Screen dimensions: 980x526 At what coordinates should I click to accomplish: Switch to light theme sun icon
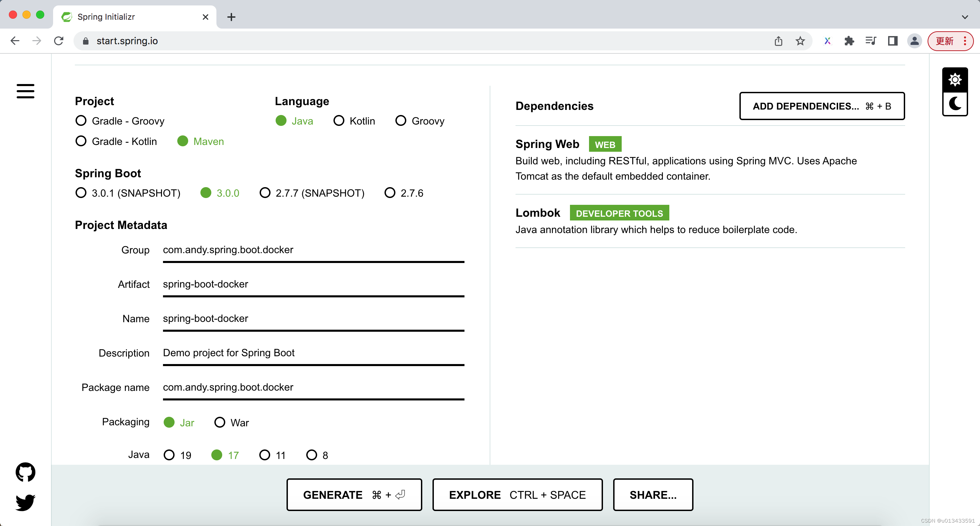(955, 80)
